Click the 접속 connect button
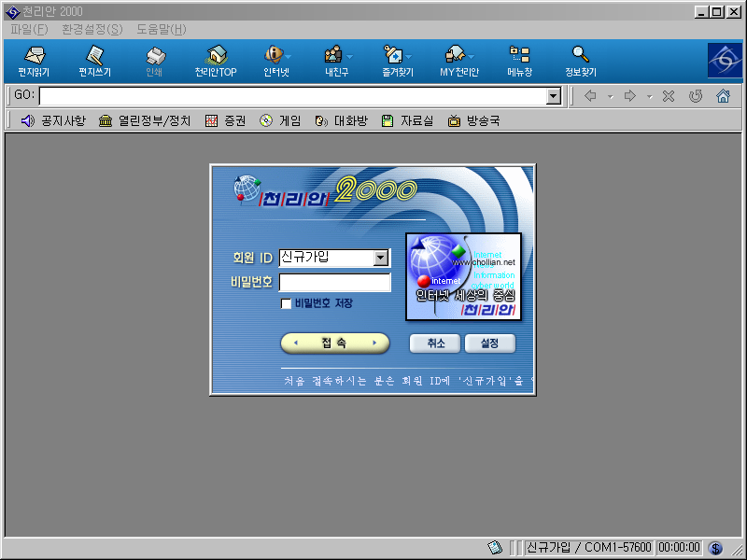Viewport: 747px width, 560px height. [335, 343]
